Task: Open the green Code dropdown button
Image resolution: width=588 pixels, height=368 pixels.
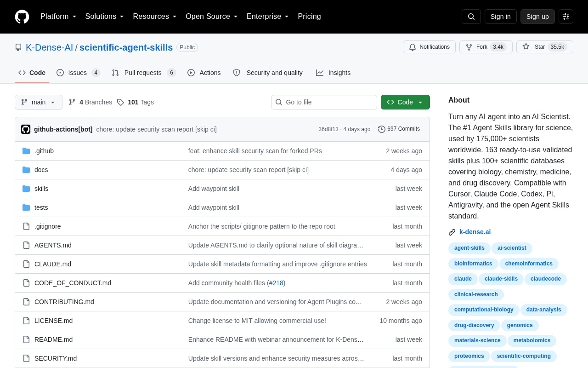Action: pyautogui.click(x=405, y=102)
